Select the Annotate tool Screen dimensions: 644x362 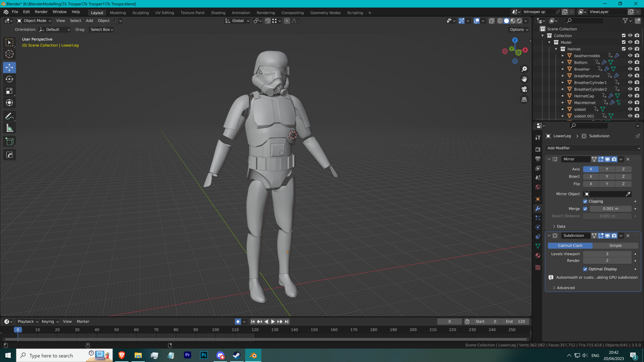(9, 116)
